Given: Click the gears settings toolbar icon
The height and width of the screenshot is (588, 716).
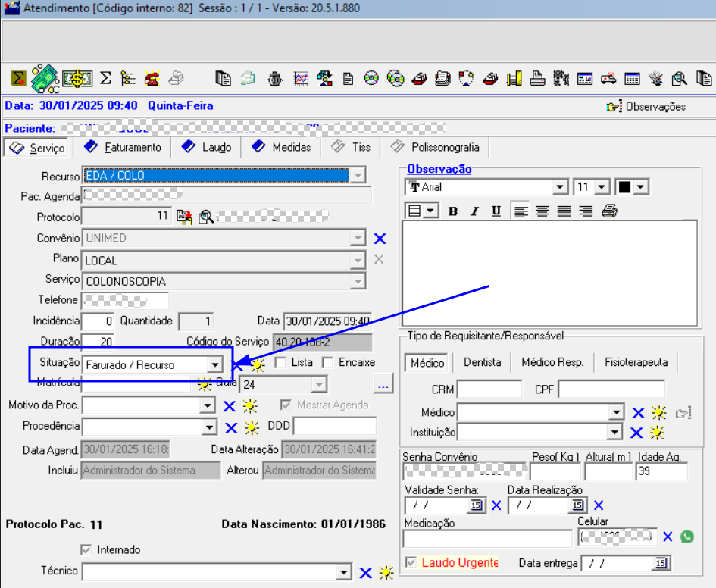Looking at the screenshot, I should 561,79.
